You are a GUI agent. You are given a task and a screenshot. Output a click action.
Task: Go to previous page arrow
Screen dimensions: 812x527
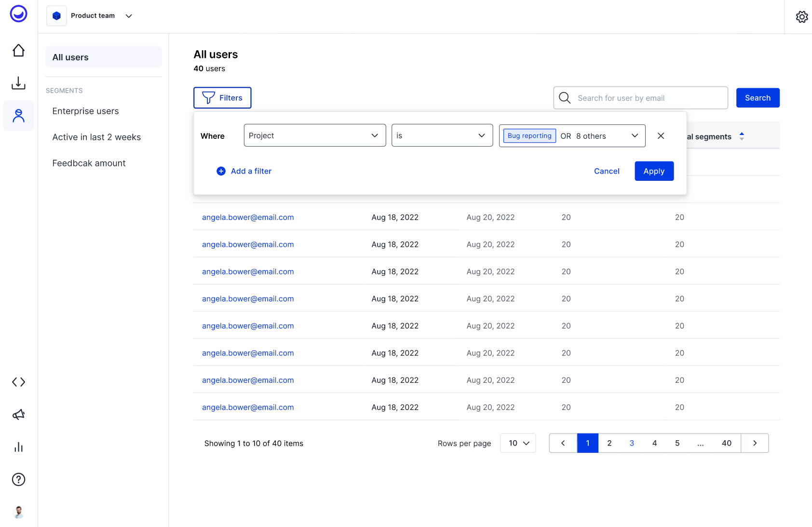pos(563,443)
